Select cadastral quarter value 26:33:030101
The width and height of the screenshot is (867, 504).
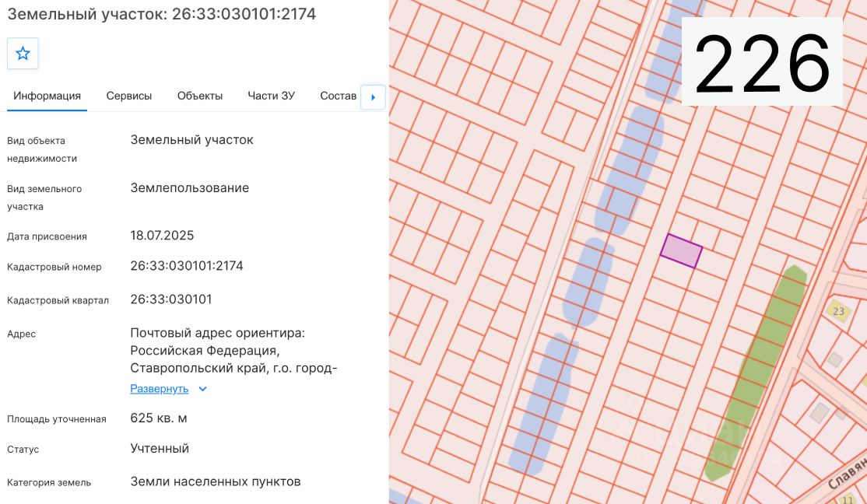click(171, 299)
